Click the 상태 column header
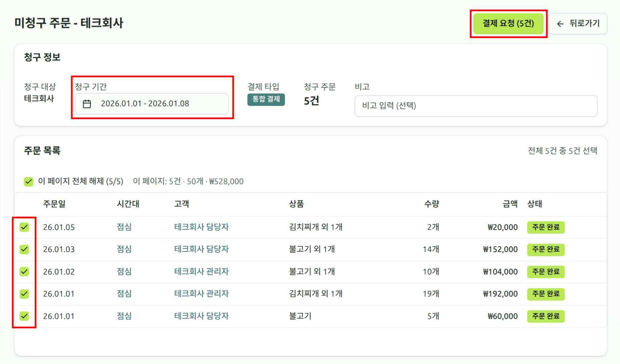620x364 pixels. click(535, 204)
